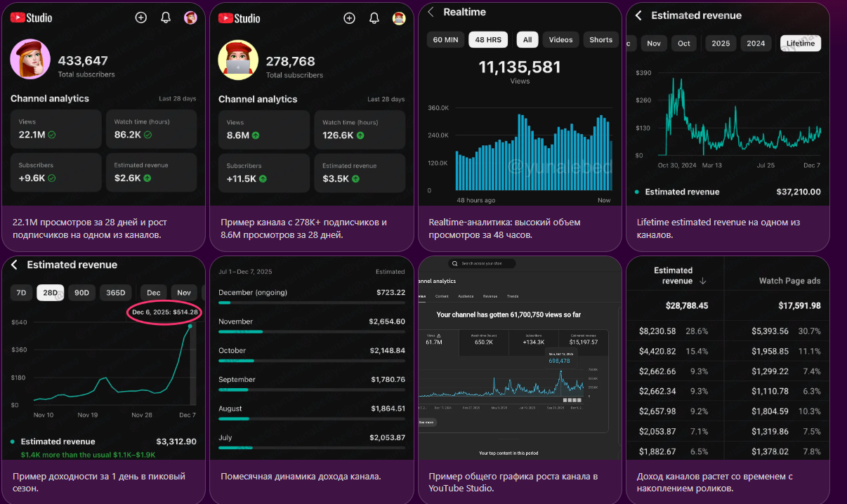847x504 pixels.
Task: Switch to the Videos filter tab
Action: [x=560, y=40]
